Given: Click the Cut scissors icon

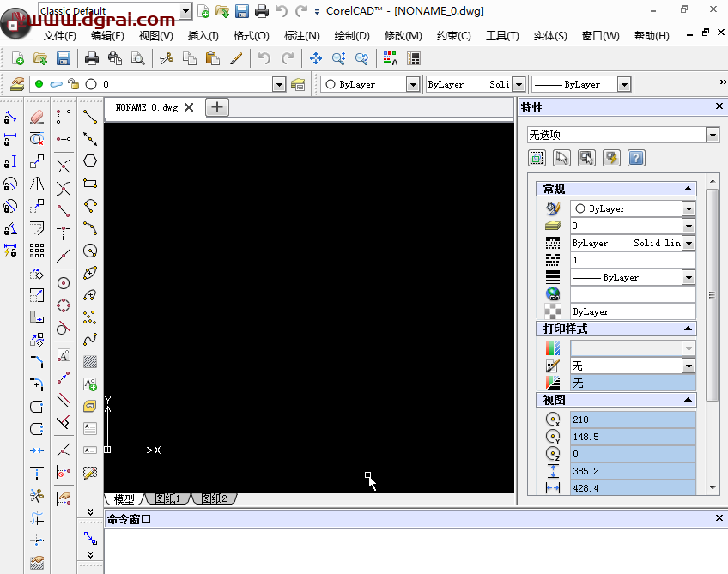Looking at the screenshot, I should click(x=167, y=58).
